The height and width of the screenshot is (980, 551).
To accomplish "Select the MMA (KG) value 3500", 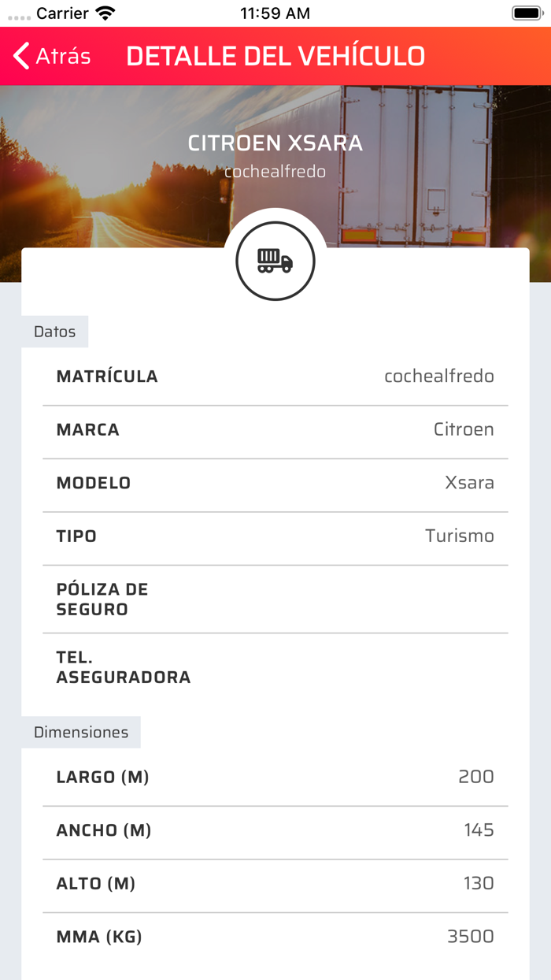I will (473, 937).
